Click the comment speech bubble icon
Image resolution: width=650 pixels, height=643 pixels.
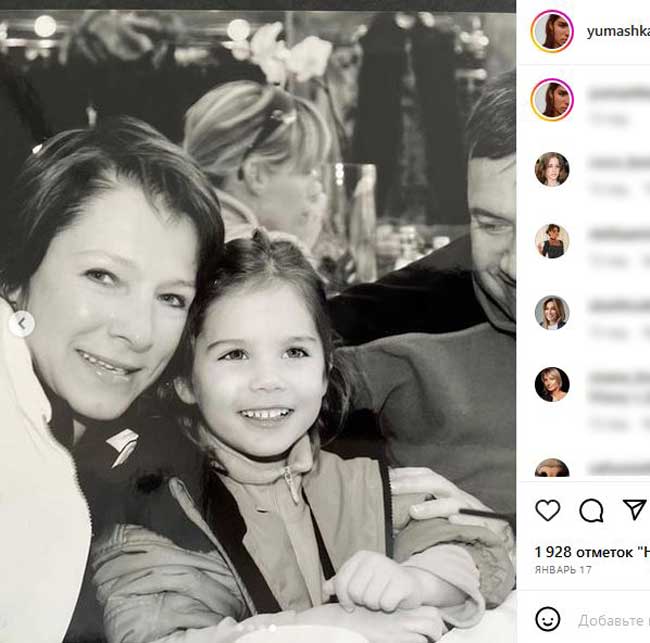591,510
